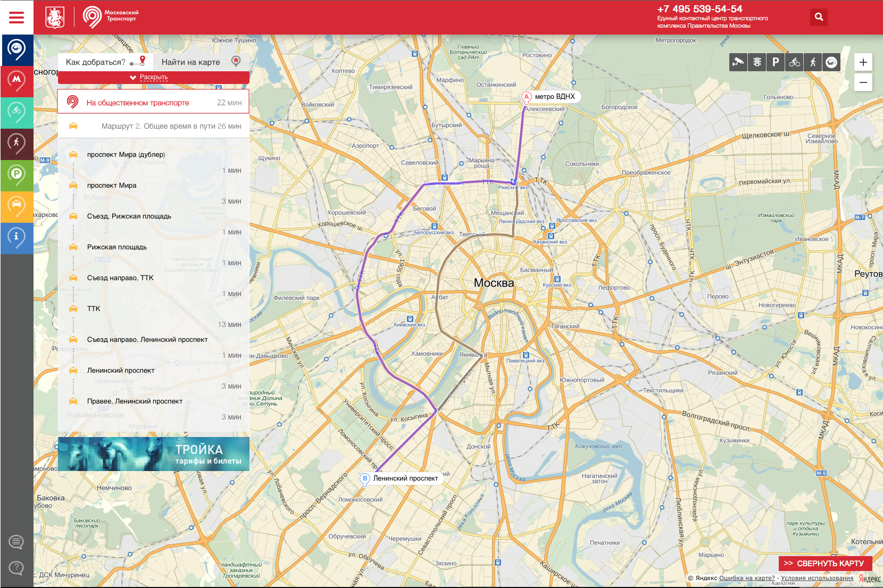
Task: Click Казанский вокзал station icon on map
Action: coord(551,236)
